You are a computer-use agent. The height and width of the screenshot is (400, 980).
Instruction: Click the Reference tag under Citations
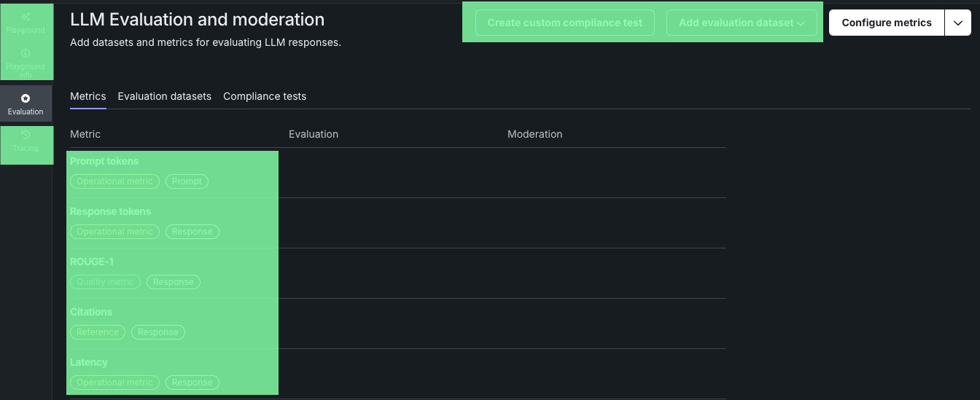98,332
